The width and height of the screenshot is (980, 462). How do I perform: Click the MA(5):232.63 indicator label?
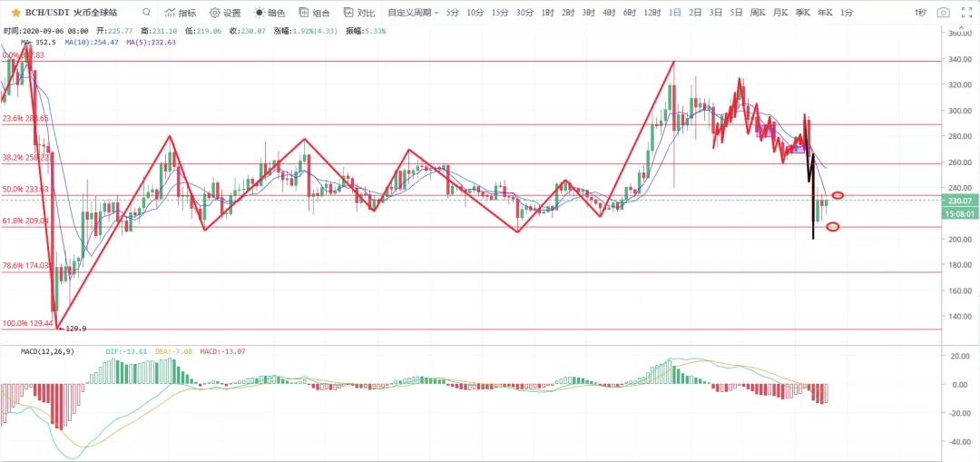tap(151, 43)
